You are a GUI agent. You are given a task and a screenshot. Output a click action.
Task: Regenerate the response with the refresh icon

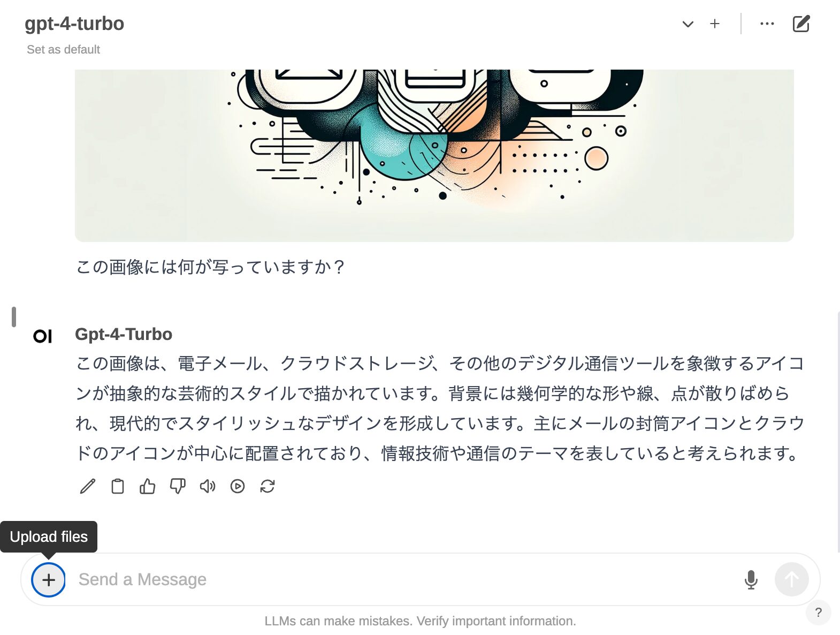coord(268,486)
